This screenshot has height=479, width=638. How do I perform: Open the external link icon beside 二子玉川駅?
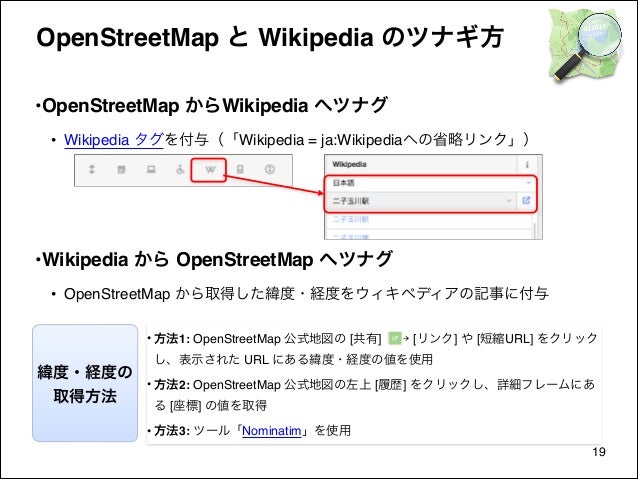[527, 200]
